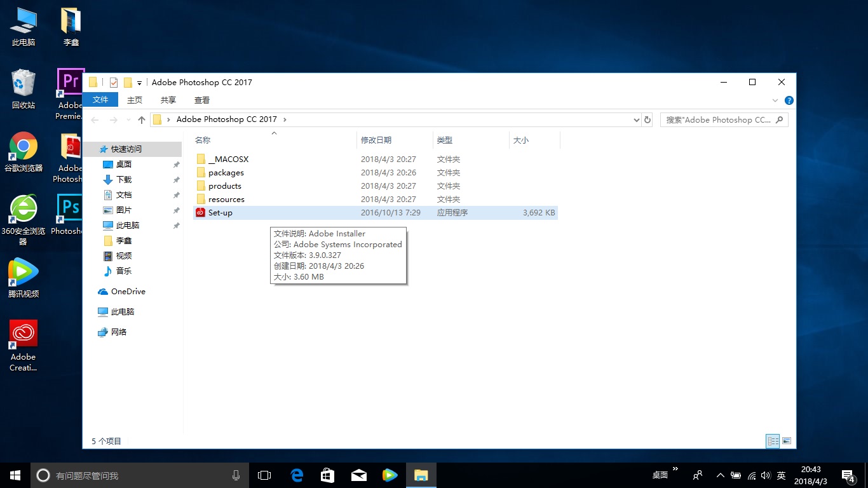868x488 pixels.
Task: Launch the Photoshop Ps desktop shortcut
Action: [67, 215]
